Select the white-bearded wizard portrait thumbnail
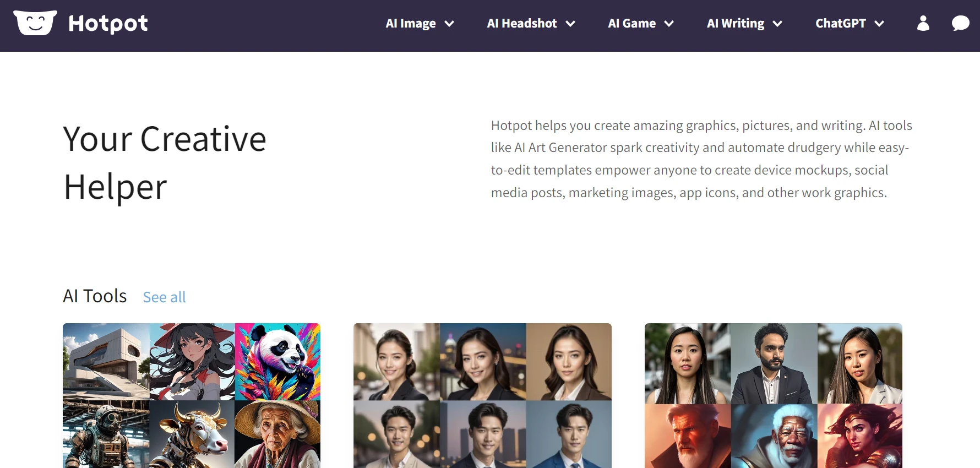This screenshot has width=980, height=468. point(774,436)
